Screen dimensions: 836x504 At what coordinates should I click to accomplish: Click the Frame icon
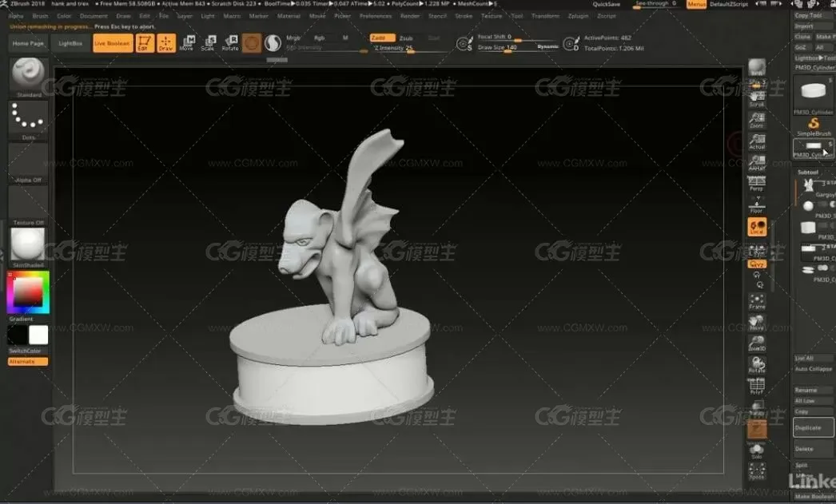[757, 302]
